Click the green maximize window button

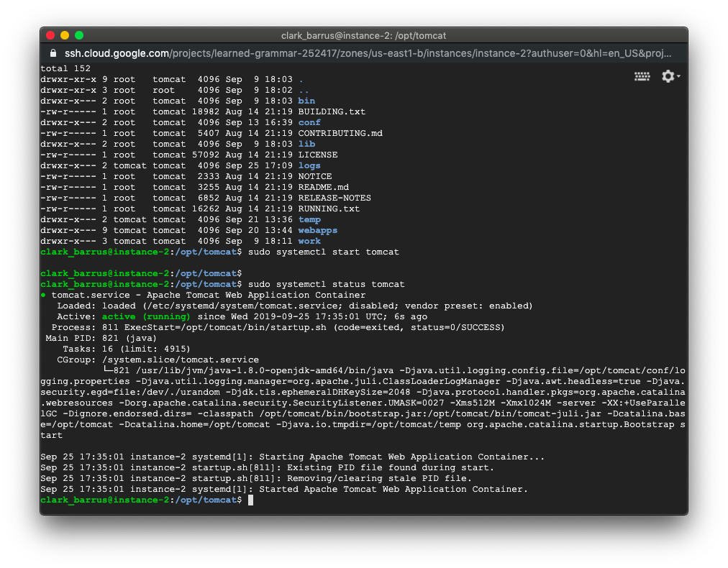click(x=79, y=35)
